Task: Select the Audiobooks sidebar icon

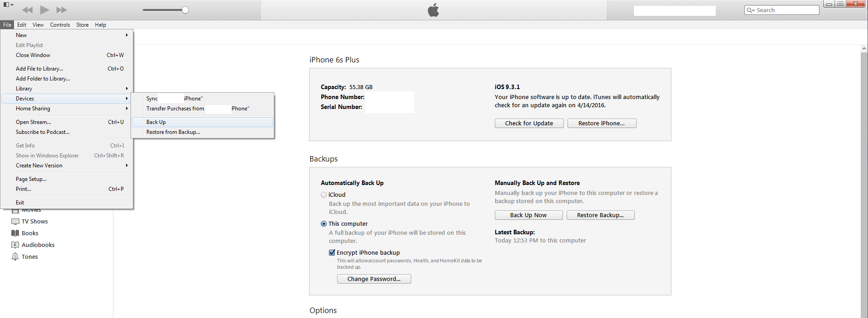Action: pyautogui.click(x=15, y=245)
